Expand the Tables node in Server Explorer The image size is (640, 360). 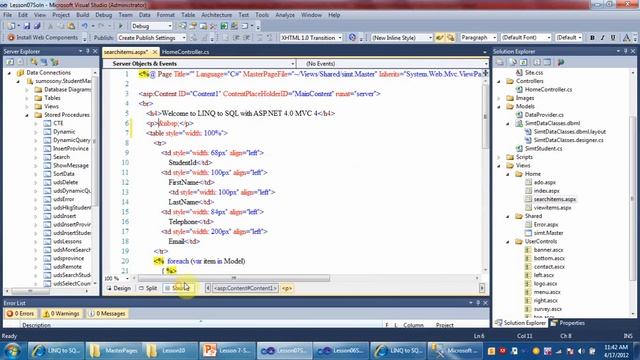coord(27,98)
